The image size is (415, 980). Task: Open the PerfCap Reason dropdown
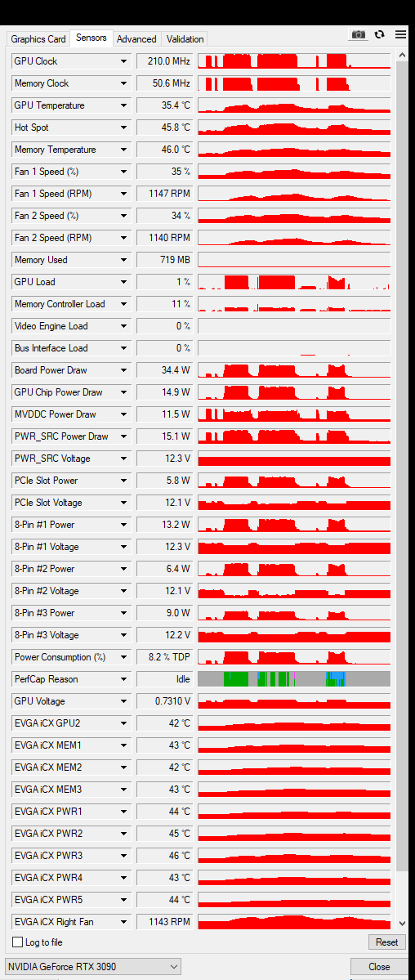click(x=123, y=679)
